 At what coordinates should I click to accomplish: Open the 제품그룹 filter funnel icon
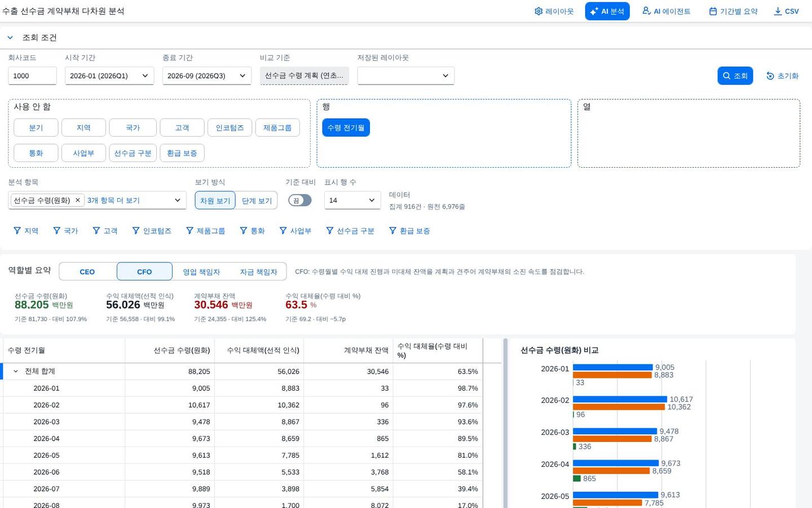click(190, 231)
